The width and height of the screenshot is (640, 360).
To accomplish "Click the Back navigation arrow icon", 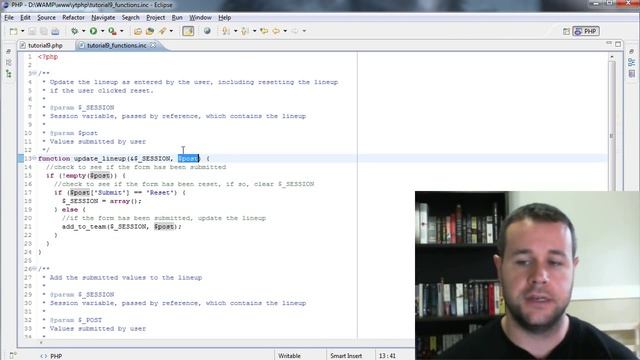I will [276, 31].
